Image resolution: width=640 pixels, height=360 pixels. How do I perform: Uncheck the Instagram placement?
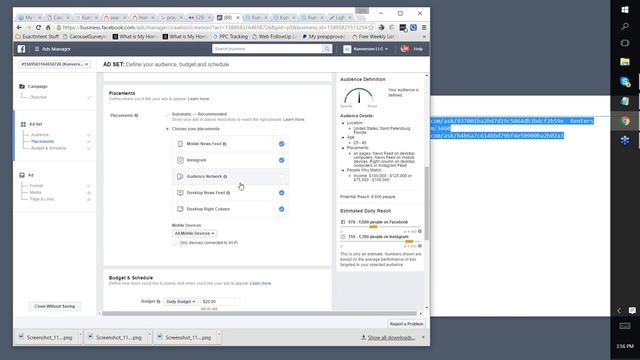pos(282,160)
